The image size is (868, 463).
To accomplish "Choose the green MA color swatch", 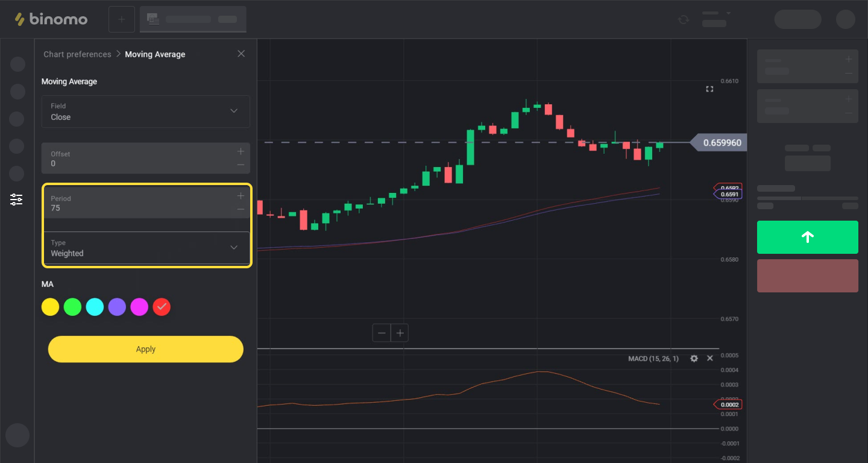I will [x=72, y=307].
